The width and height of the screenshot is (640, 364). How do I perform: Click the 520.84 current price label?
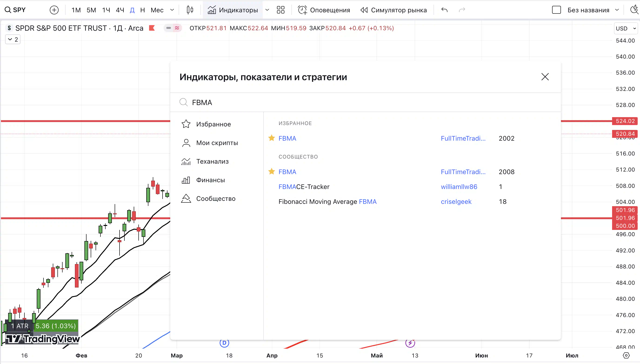[x=625, y=134]
